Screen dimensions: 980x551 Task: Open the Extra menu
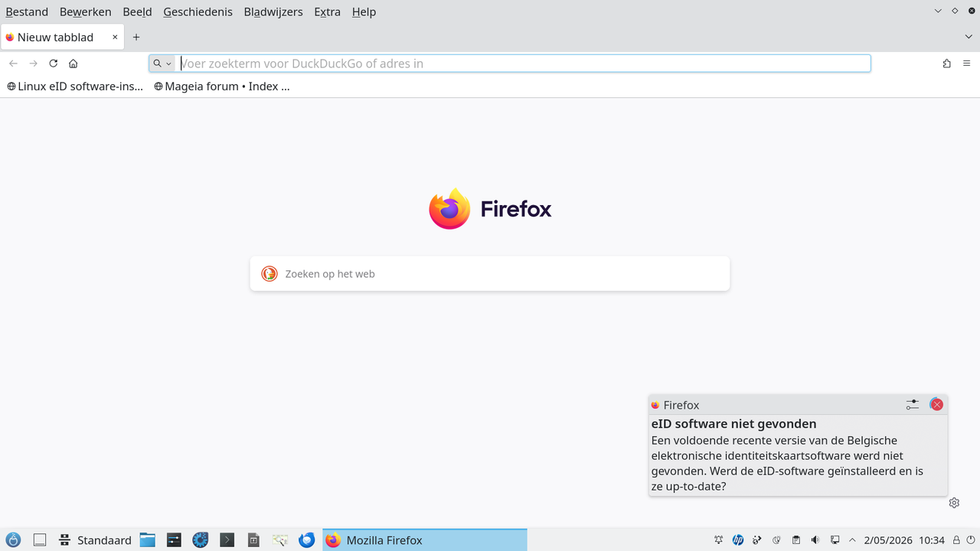tap(327, 11)
